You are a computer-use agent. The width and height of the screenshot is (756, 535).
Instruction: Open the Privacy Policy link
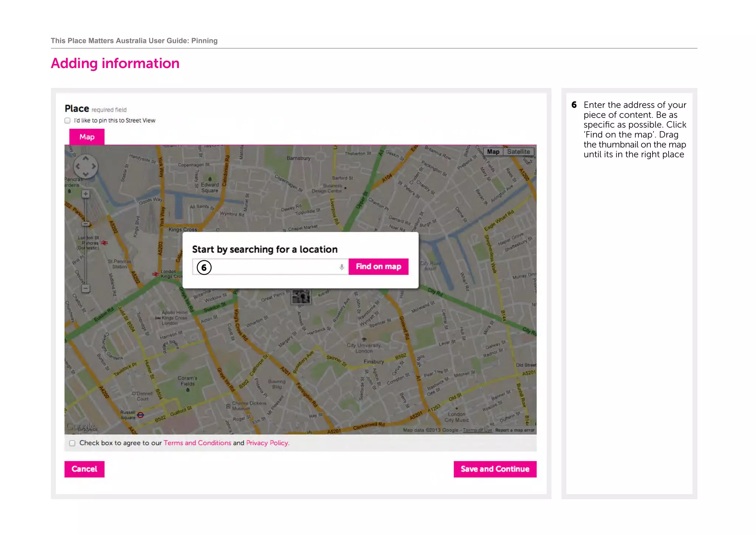click(267, 443)
